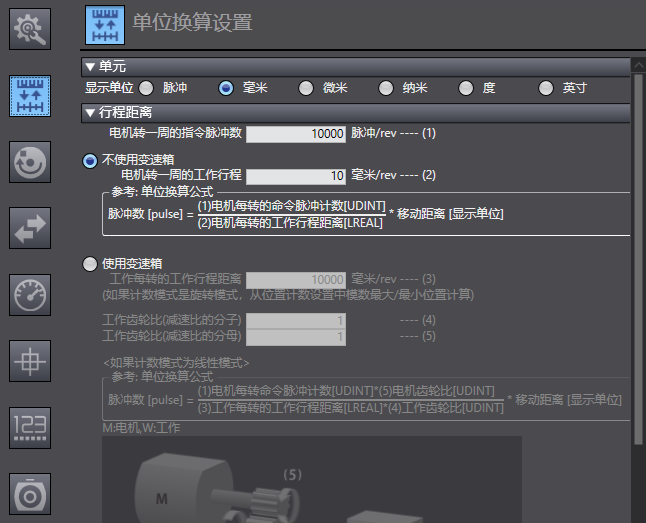Open the speedometer gauge settings icon

(x=30, y=295)
